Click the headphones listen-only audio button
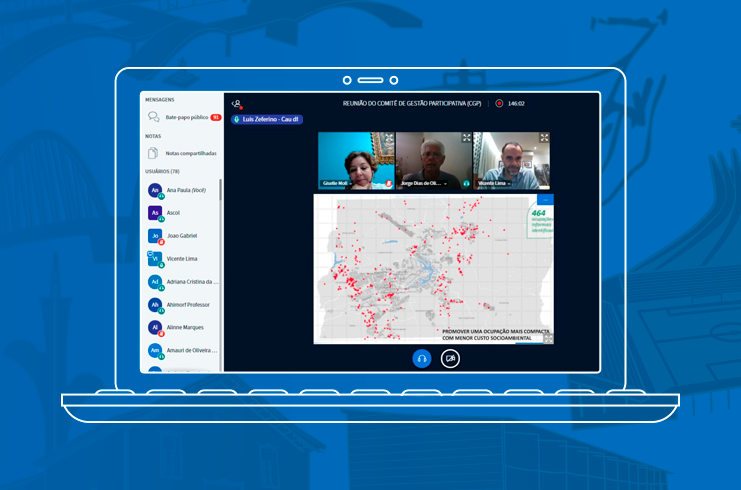The width and height of the screenshot is (741, 490). (422, 358)
